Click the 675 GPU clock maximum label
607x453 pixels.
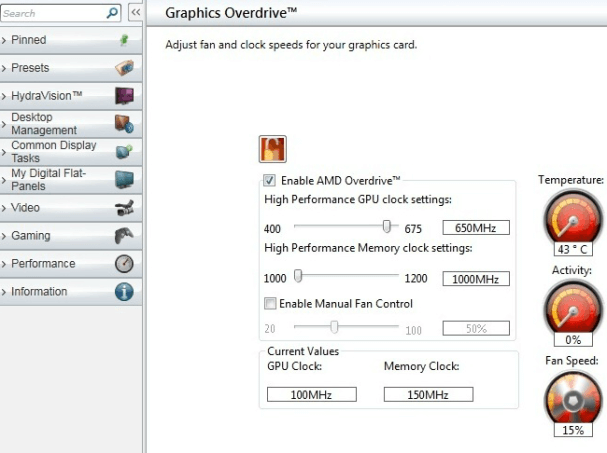point(413,229)
